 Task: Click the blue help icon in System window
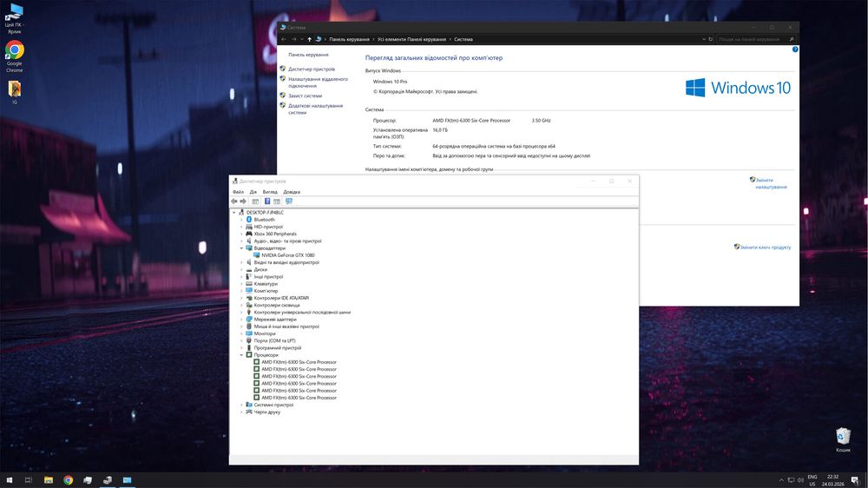coord(795,49)
